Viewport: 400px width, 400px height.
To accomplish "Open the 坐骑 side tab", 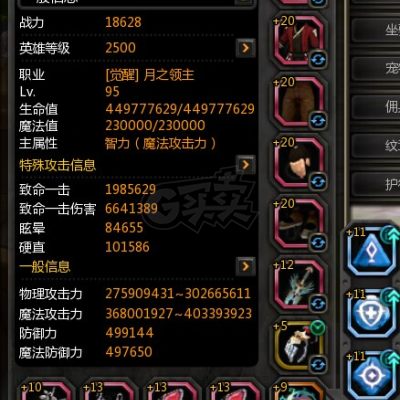I will coord(376,30).
